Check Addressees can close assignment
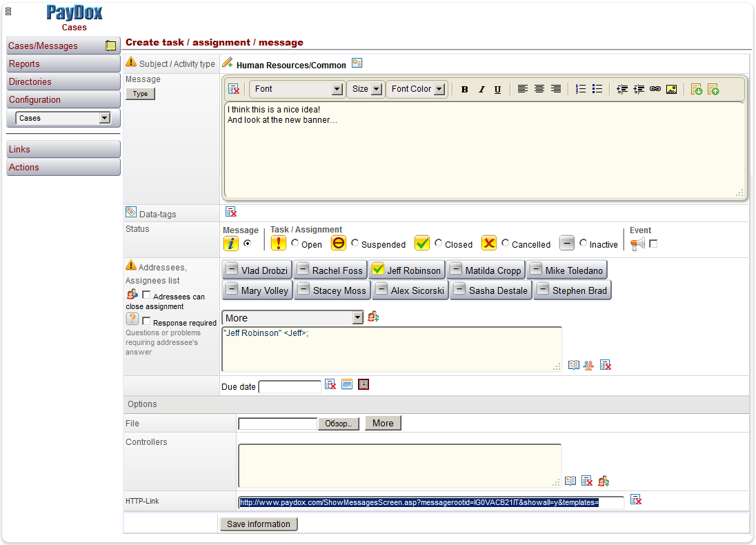The width and height of the screenshot is (756, 545). (146, 295)
